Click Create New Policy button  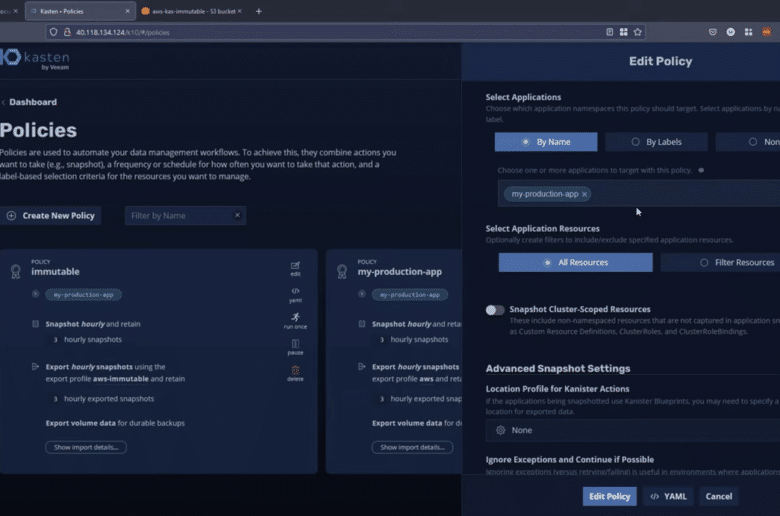[x=51, y=215]
